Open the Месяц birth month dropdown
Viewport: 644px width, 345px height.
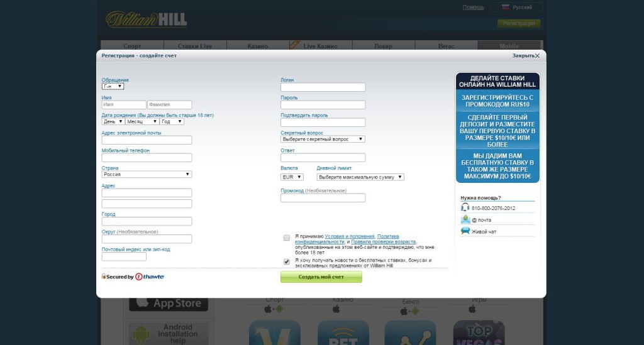(142, 121)
